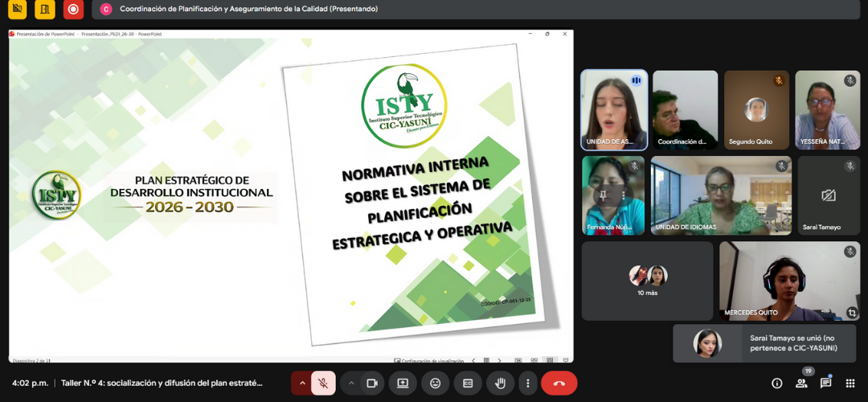Click the present screen share button
The width and height of the screenshot is (868, 402).
pos(403,384)
